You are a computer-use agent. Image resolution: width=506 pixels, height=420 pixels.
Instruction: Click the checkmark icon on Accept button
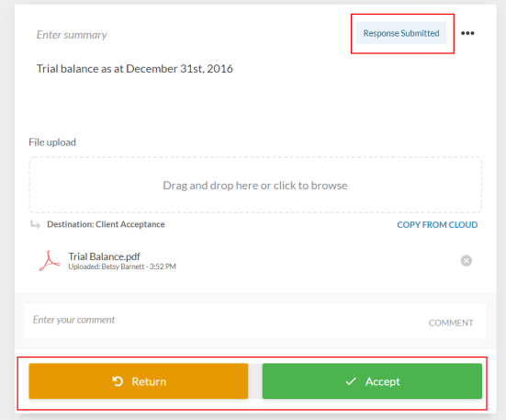351,381
